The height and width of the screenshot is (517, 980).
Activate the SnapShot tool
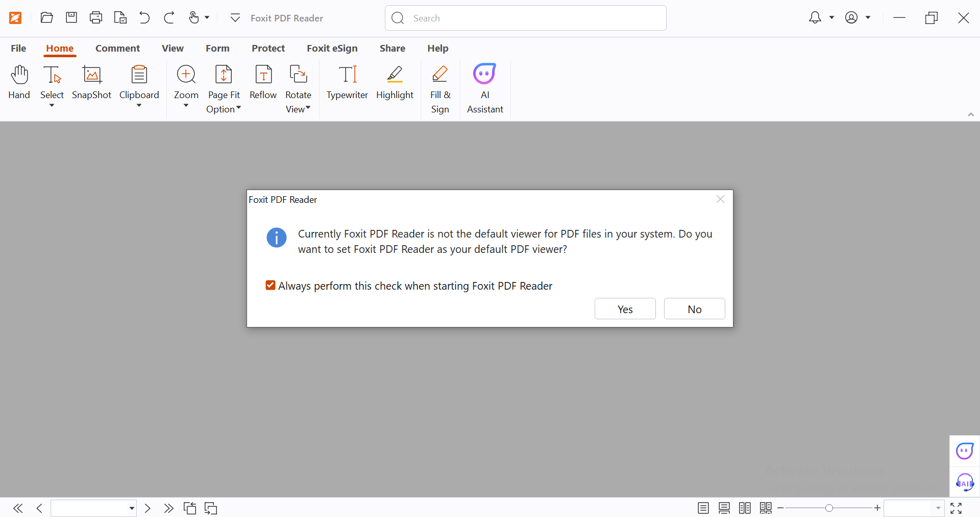pos(92,82)
